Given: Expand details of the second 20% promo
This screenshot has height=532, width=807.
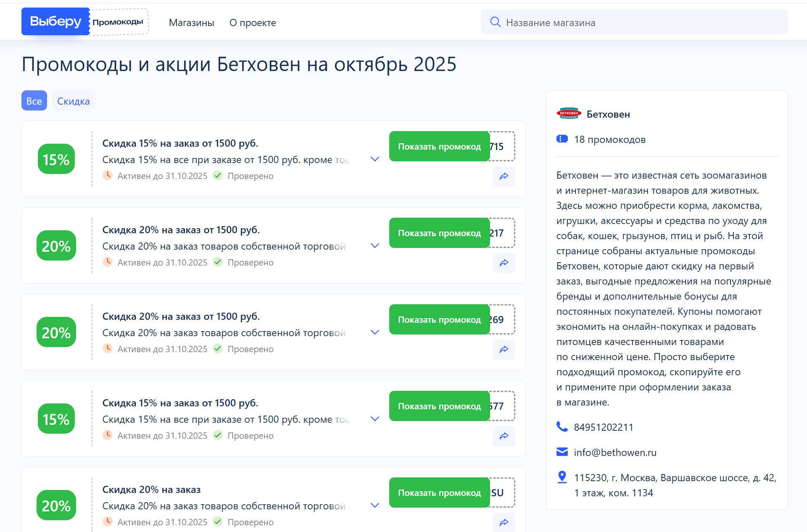Looking at the screenshot, I should point(374,246).
